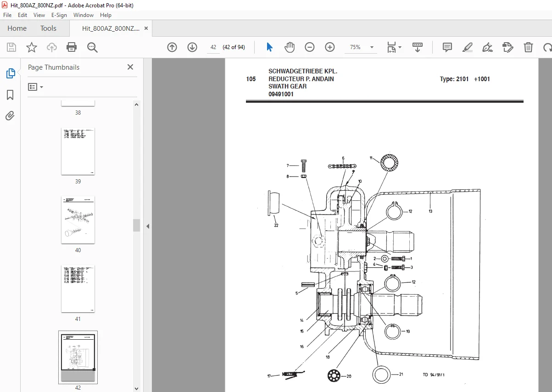
Task: Bookmark this file with the star icon
Action: point(31,47)
